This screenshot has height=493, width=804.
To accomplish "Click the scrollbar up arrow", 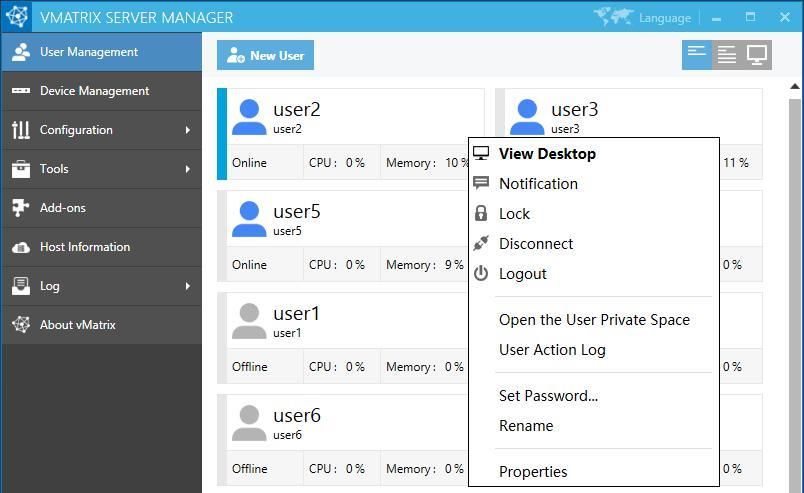I will point(795,86).
